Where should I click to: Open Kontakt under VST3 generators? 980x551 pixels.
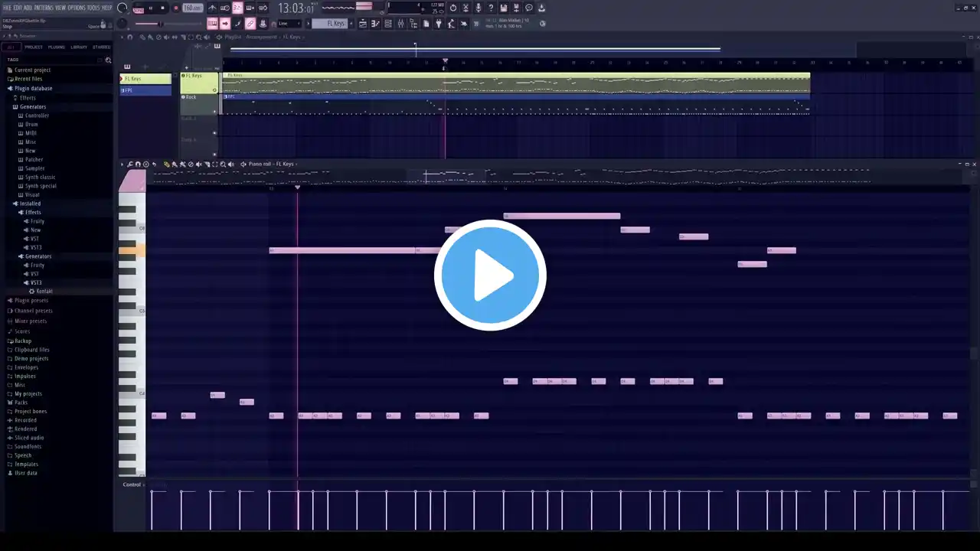pos(44,292)
